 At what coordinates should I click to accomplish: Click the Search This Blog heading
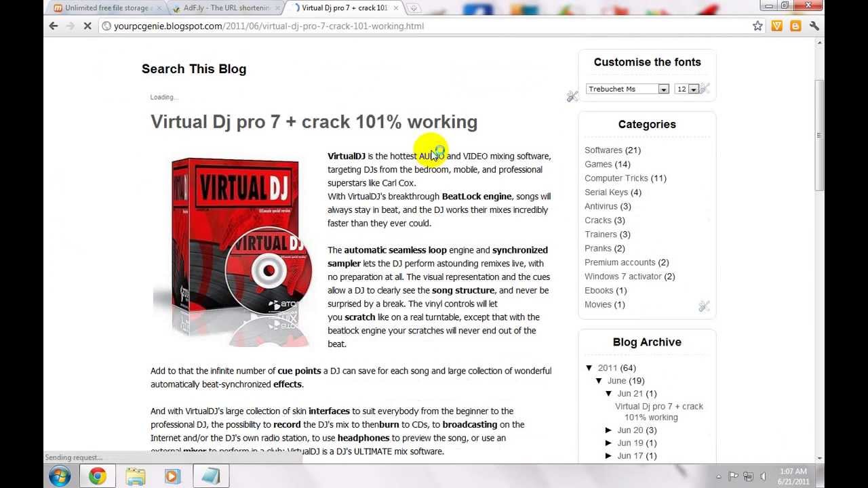point(194,69)
